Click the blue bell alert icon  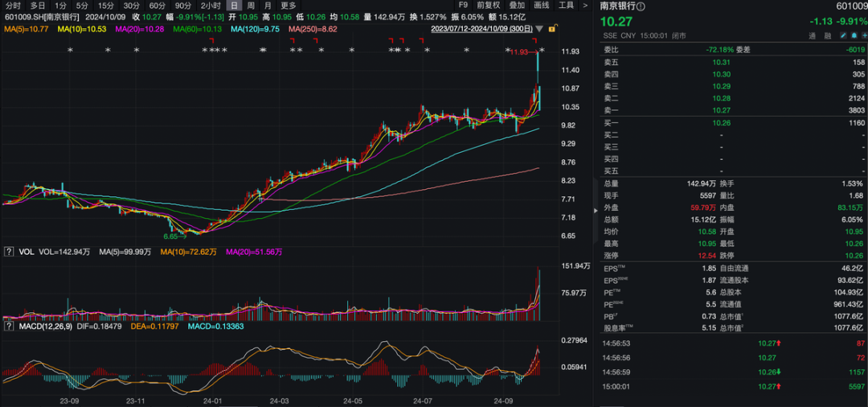coord(853,35)
